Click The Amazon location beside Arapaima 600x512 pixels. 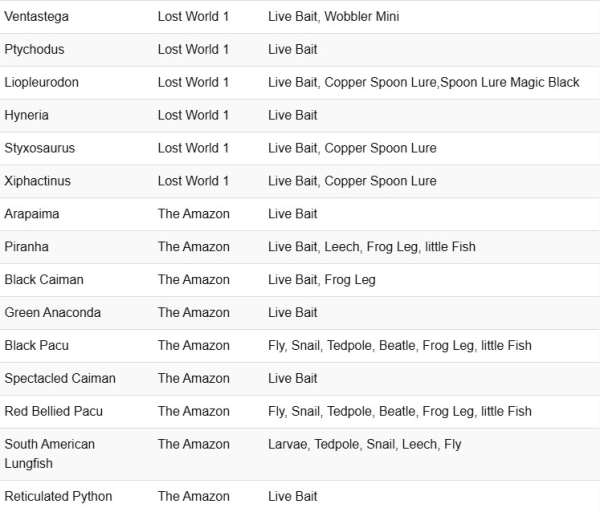[x=193, y=214]
